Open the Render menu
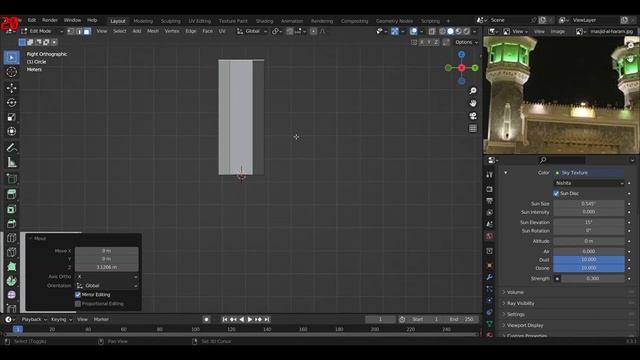 point(50,20)
